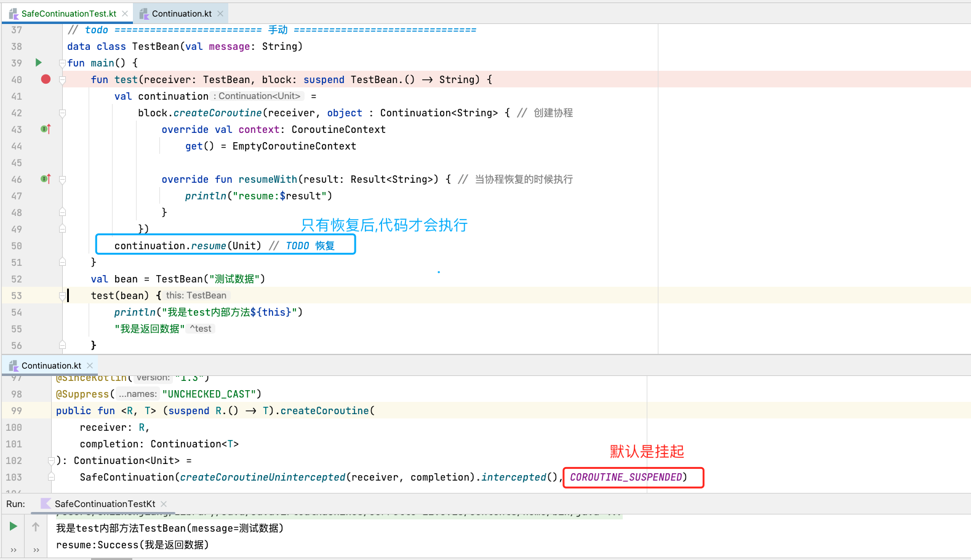Open override marker on line 43 gutter
This screenshot has width=971, height=560.
click(46, 129)
